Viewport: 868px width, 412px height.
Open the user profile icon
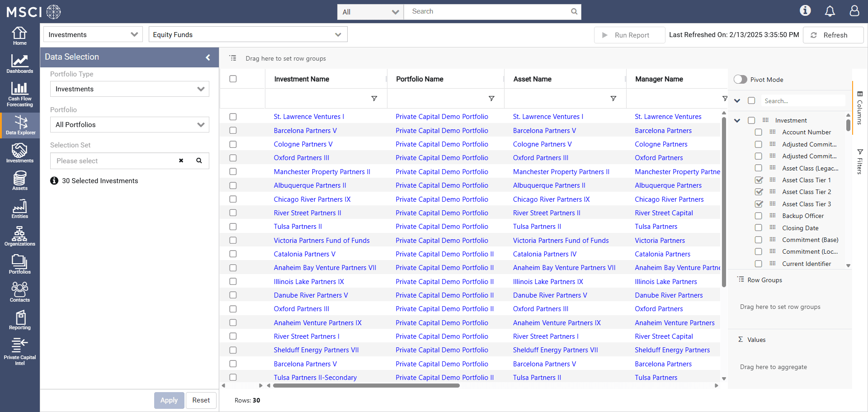(854, 11)
